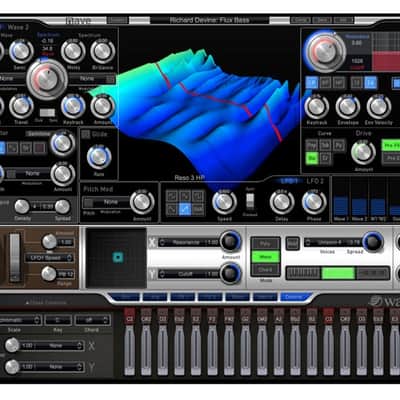Image resolution: width=400 pixels, height=400 pixels.
Task: Open the Key dropdown
Action: pos(58,320)
